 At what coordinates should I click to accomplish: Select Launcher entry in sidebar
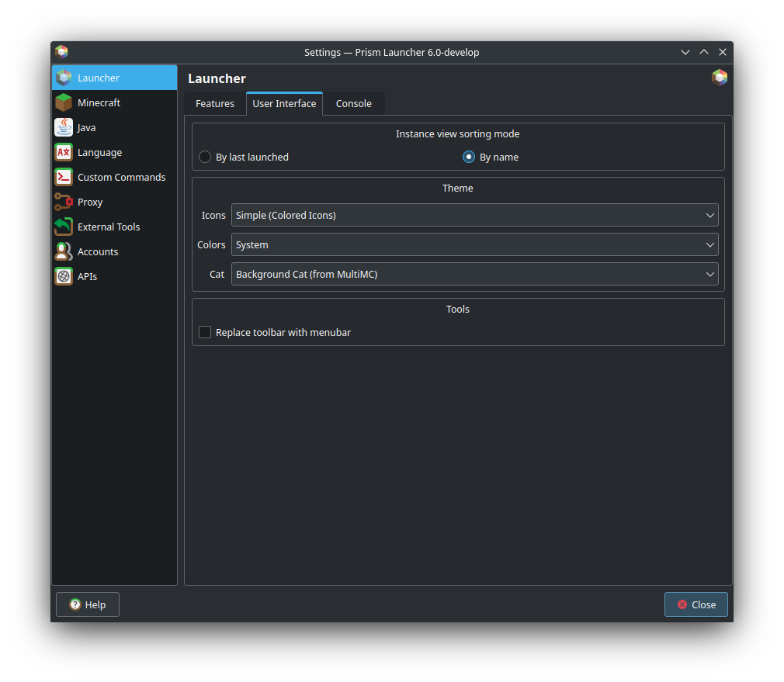[x=115, y=78]
